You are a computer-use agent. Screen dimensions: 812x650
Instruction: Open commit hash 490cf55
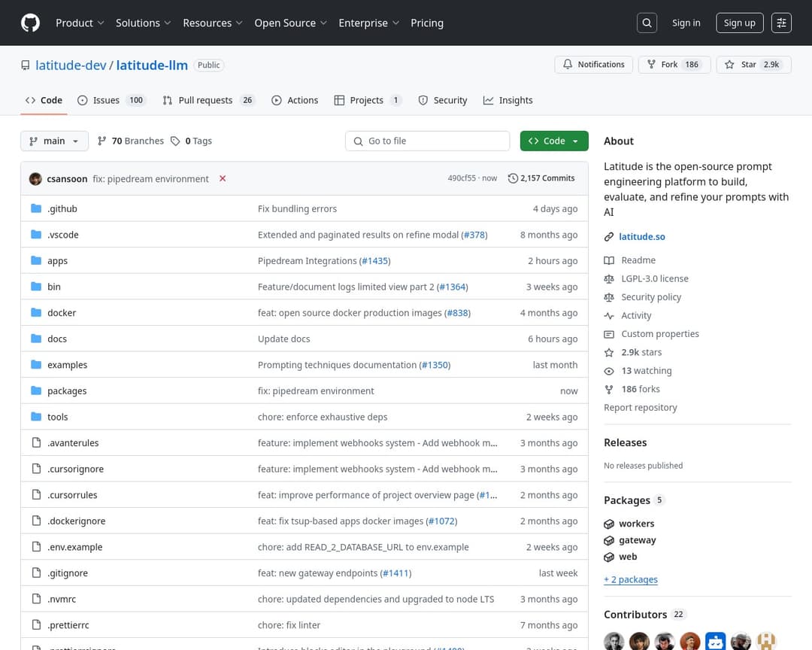point(462,178)
